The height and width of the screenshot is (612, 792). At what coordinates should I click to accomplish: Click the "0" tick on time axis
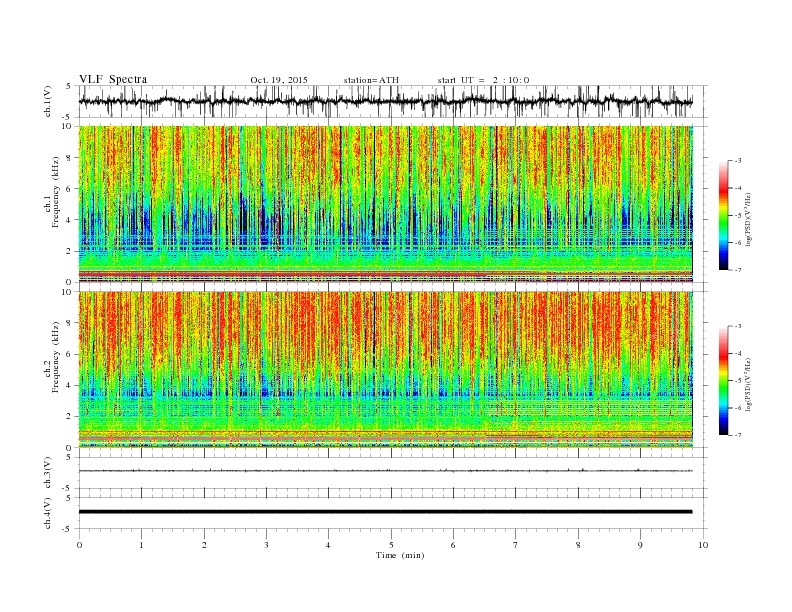(x=79, y=545)
